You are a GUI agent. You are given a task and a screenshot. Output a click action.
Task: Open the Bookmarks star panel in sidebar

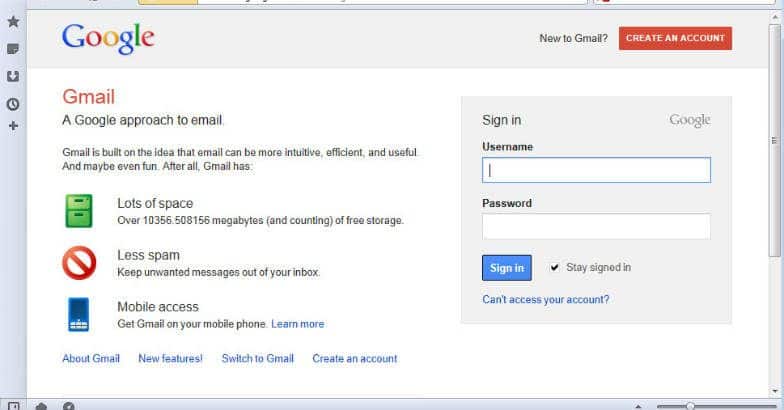(x=14, y=22)
